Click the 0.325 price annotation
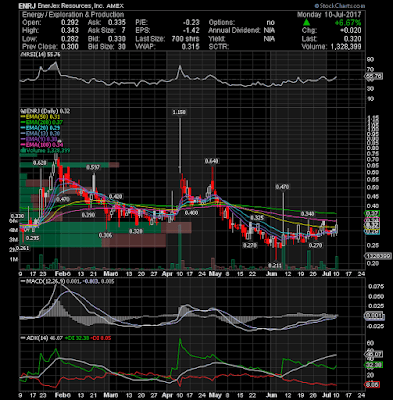The image size is (393, 400). tap(257, 218)
